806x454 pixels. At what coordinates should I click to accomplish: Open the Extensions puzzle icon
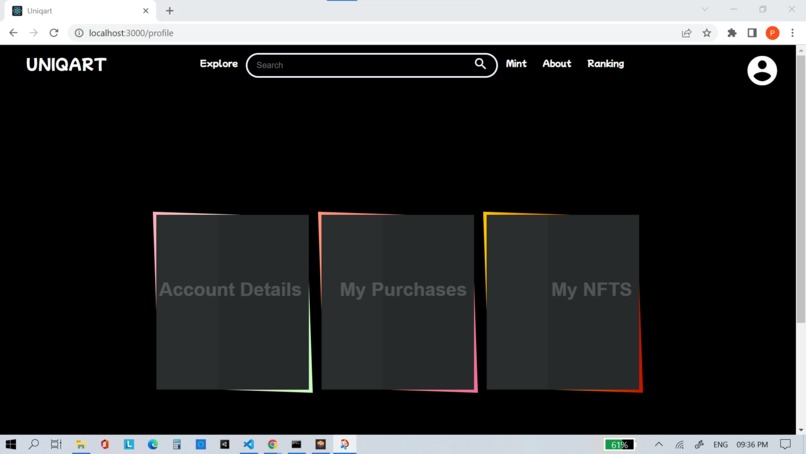coord(731,33)
